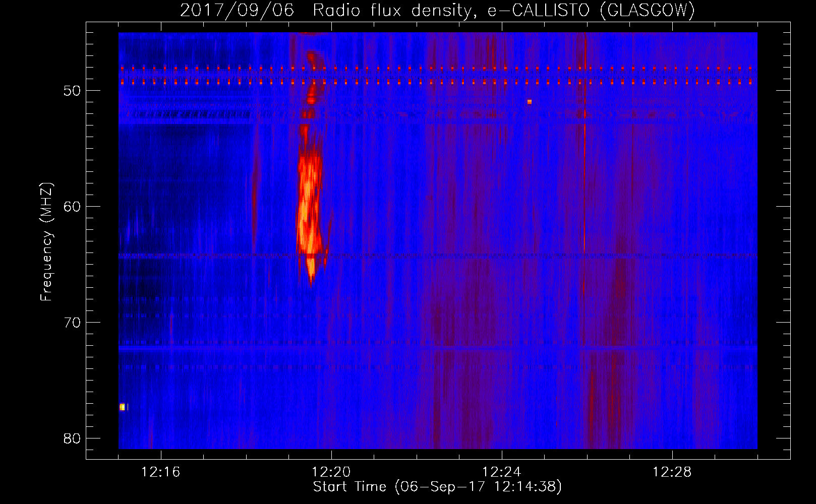
Task: Click the isolated orange pixel near 51 MHz
Action: pyautogui.click(x=530, y=102)
